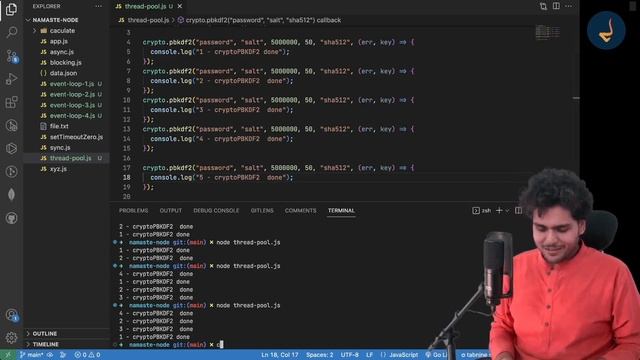Open the GitHub view in the activity bar
This screenshot has height=360, width=640.
point(11,218)
